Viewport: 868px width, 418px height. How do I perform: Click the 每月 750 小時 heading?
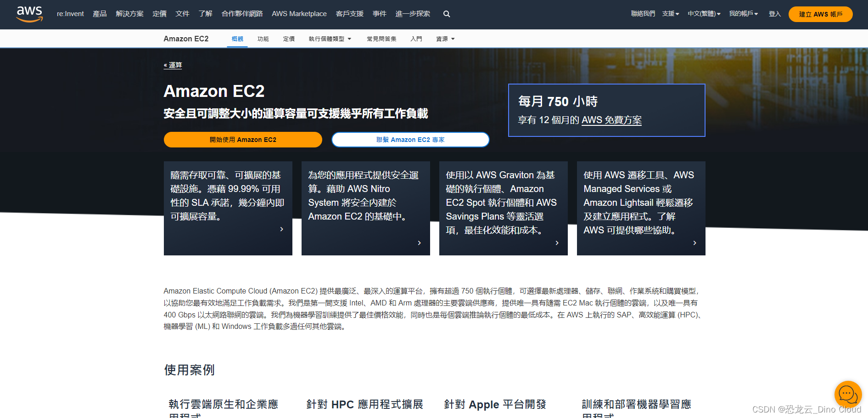(558, 102)
